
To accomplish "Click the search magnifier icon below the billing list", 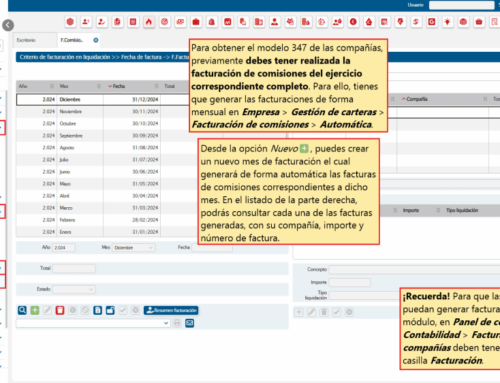I will coord(22,310).
